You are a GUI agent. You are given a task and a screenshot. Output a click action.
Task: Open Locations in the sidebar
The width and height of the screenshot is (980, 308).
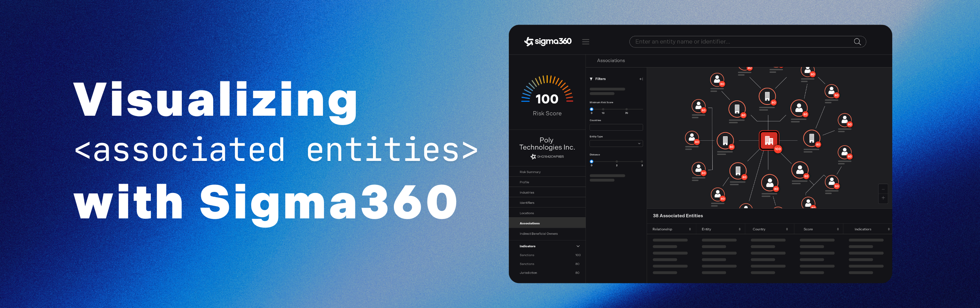tap(547, 213)
